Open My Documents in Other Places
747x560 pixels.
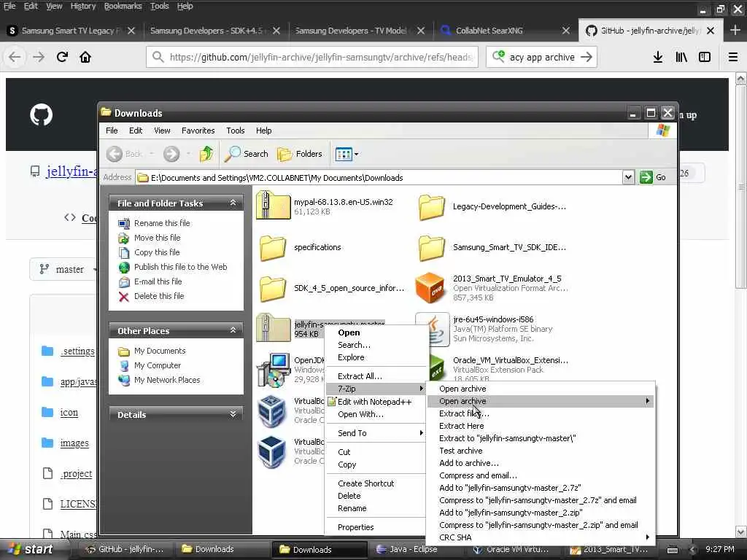[160, 351]
